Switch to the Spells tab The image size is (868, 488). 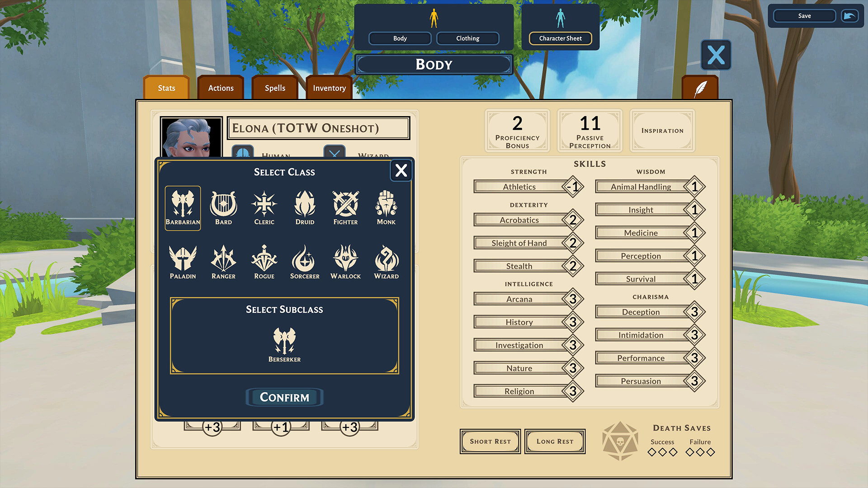tap(275, 88)
